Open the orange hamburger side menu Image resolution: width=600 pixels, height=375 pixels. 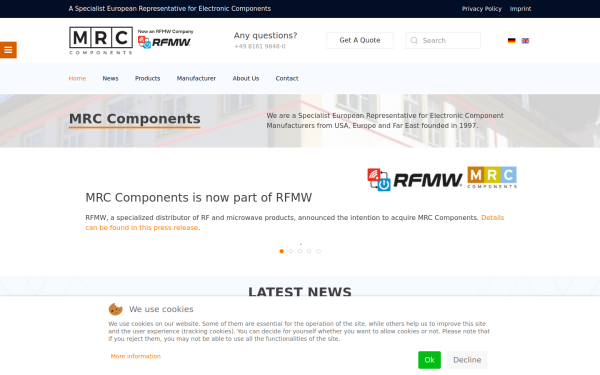(8, 50)
